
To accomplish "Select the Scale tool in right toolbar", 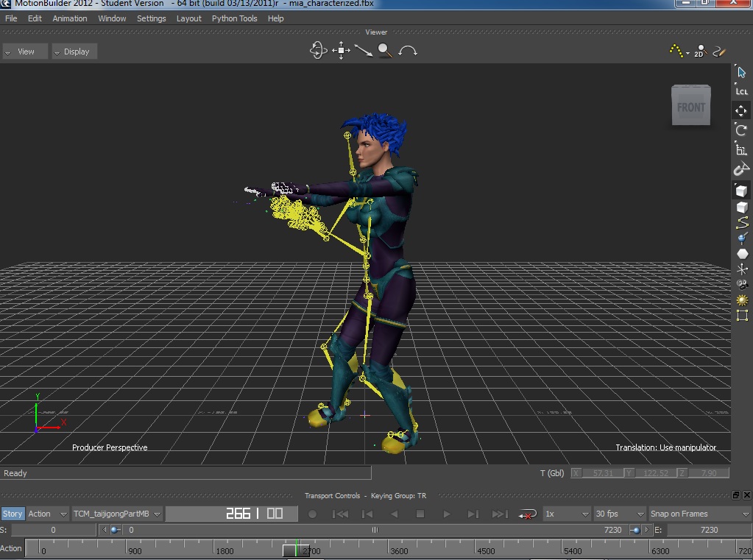I will [x=741, y=149].
